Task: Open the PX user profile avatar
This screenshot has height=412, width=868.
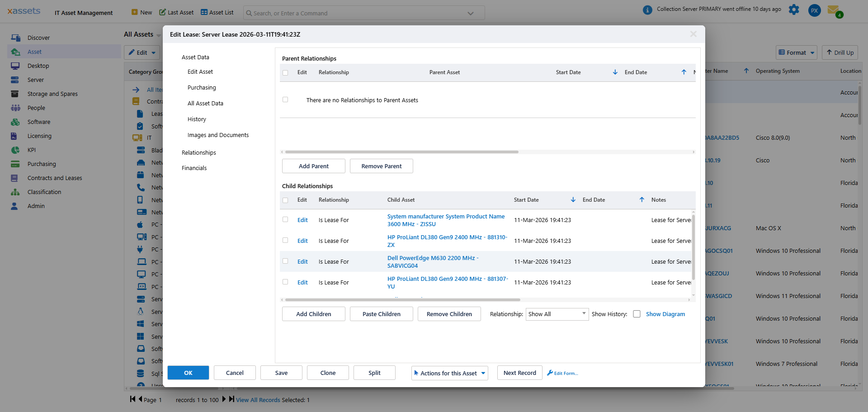Action: pos(814,10)
